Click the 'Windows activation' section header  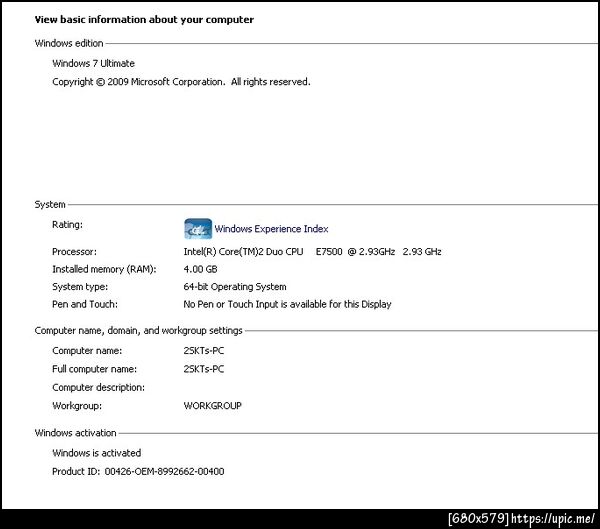(75, 433)
